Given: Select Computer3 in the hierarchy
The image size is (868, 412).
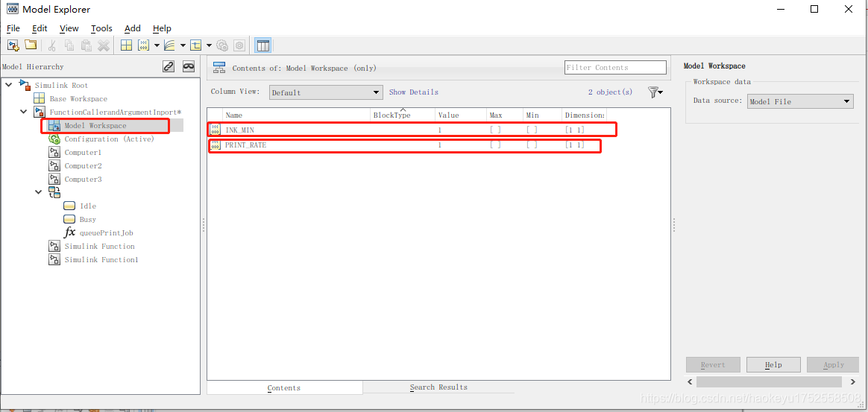Looking at the screenshot, I should pyautogui.click(x=83, y=179).
